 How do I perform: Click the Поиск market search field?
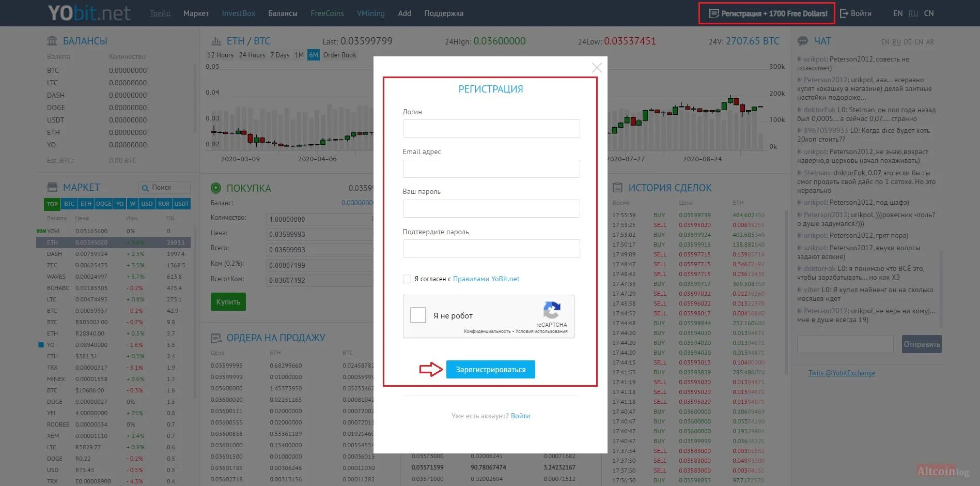[164, 188]
